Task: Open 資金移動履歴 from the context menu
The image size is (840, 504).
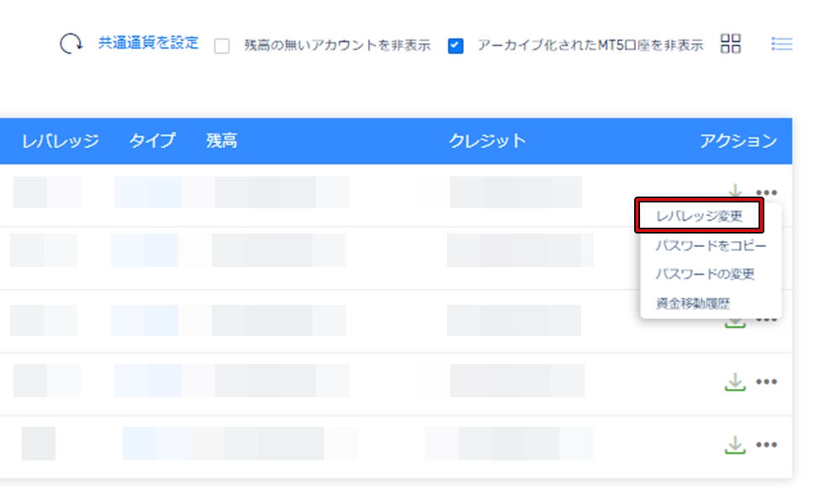Action: click(x=692, y=302)
